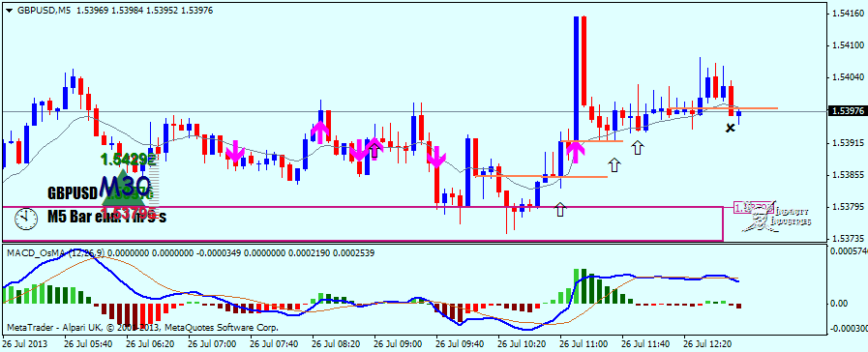868x352 pixels.
Task: Click the 26 Jul 09:40 time label
Action: click(459, 343)
